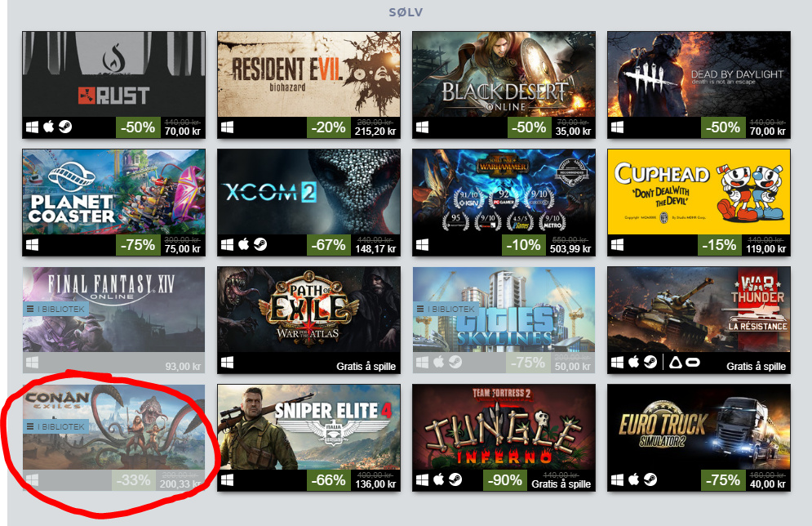Click the triangle VR icon on War Thunder tile
812x526 pixels.
[676, 363]
